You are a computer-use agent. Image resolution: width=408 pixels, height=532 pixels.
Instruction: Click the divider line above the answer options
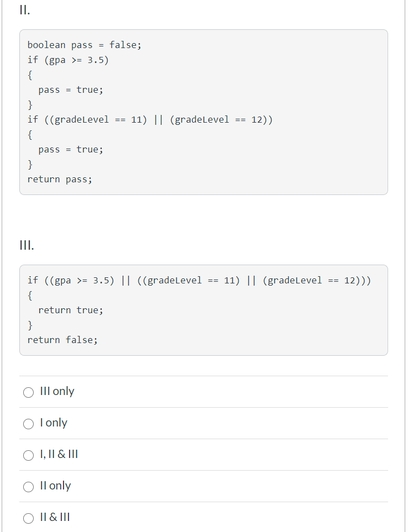pyautogui.click(x=204, y=374)
